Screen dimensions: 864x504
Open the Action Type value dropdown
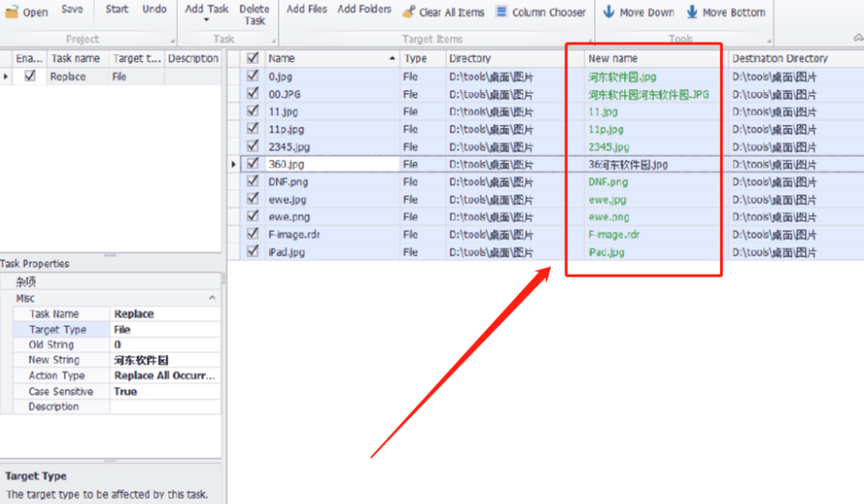point(164,375)
